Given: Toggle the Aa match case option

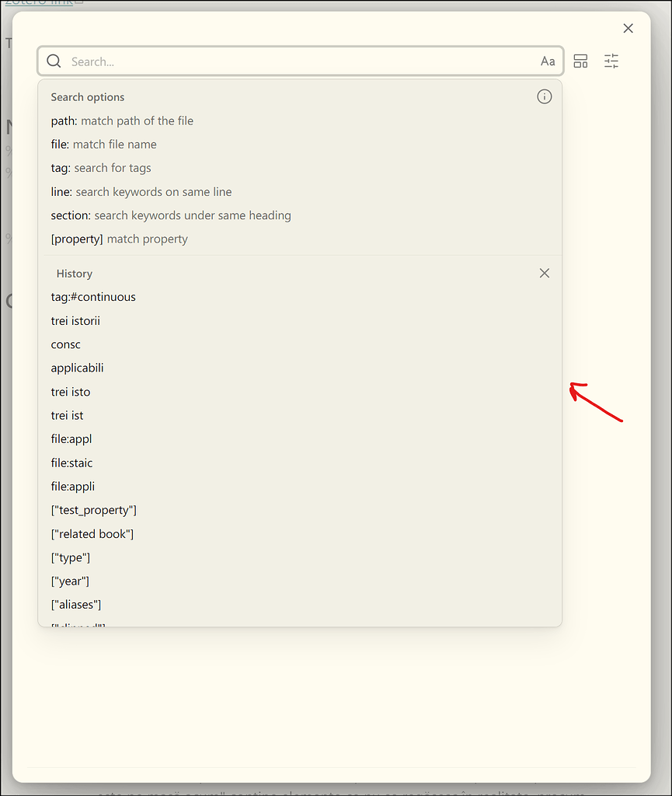Looking at the screenshot, I should point(548,61).
